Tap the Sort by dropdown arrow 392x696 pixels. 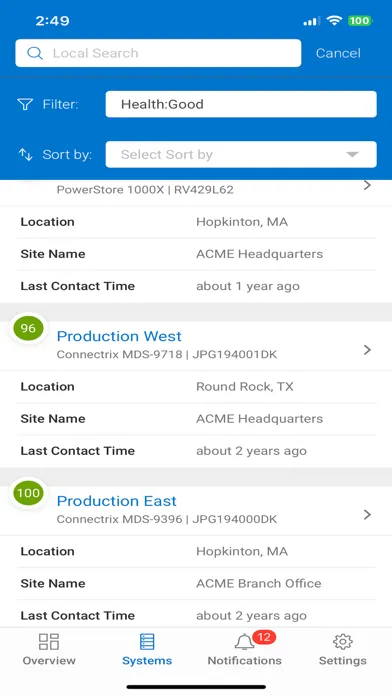352,154
